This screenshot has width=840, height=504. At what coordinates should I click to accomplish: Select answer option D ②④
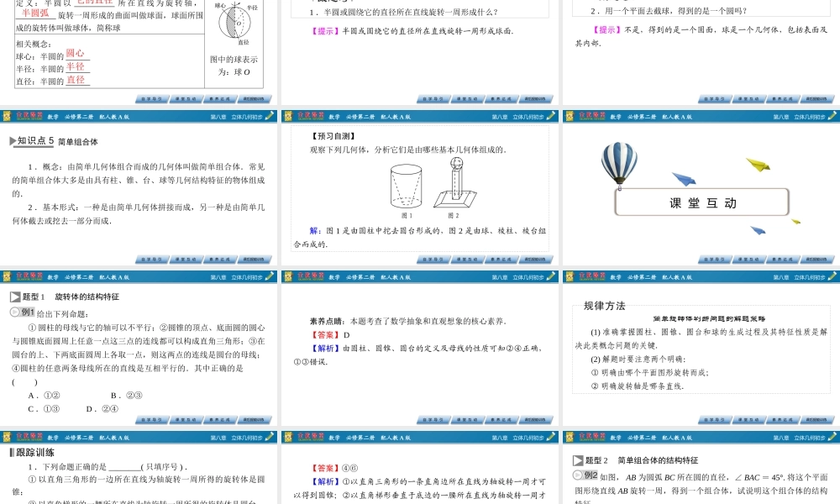102,409
